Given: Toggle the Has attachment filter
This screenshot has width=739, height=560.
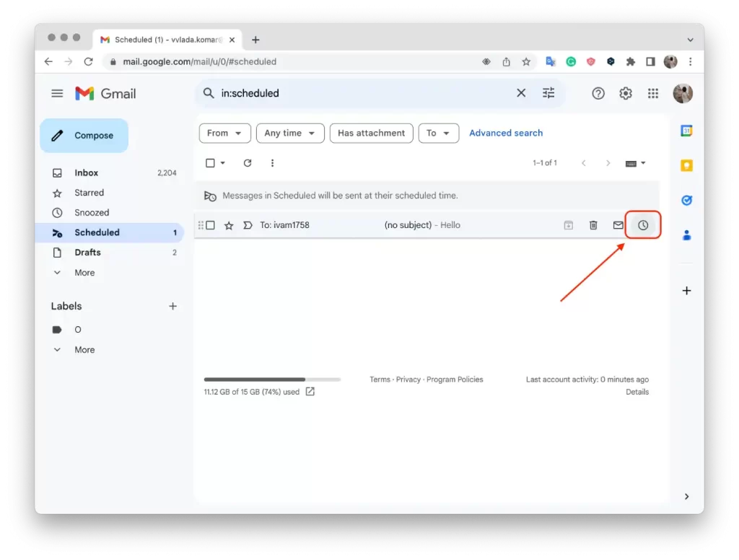Looking at the screenshot, I should 372,134.
